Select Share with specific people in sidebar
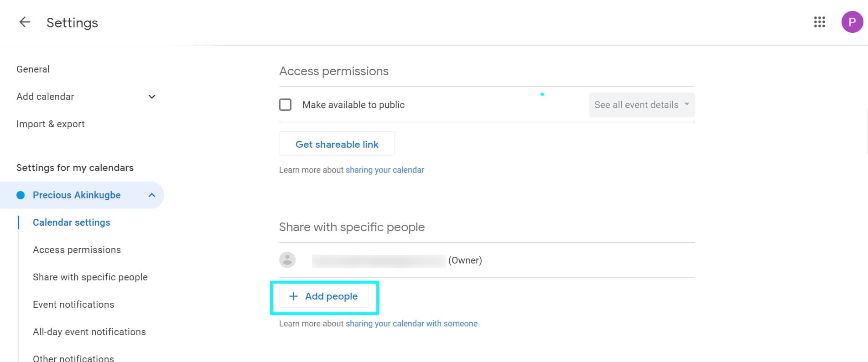Viewport: 868px width, 362px height. [x=90, y=277]
